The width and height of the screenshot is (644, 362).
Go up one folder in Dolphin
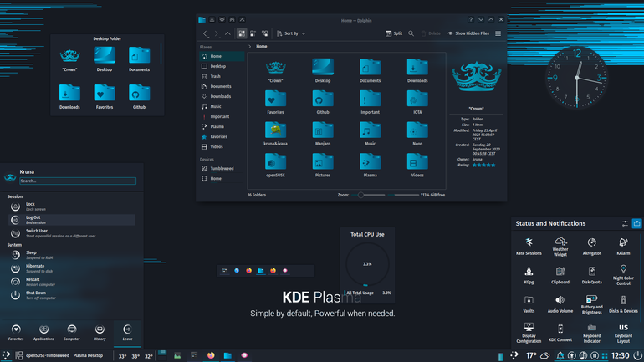[x=227, y=33]
